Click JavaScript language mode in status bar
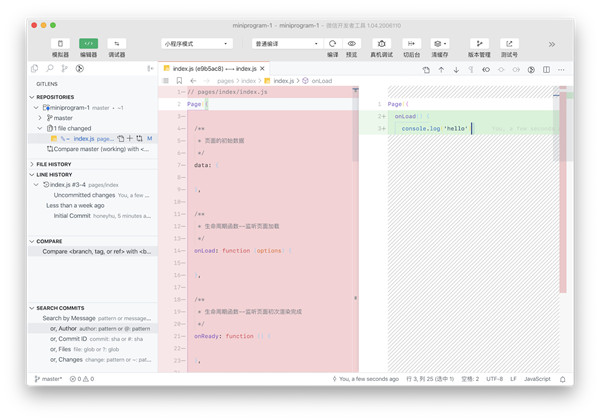 tap(537, 379)
